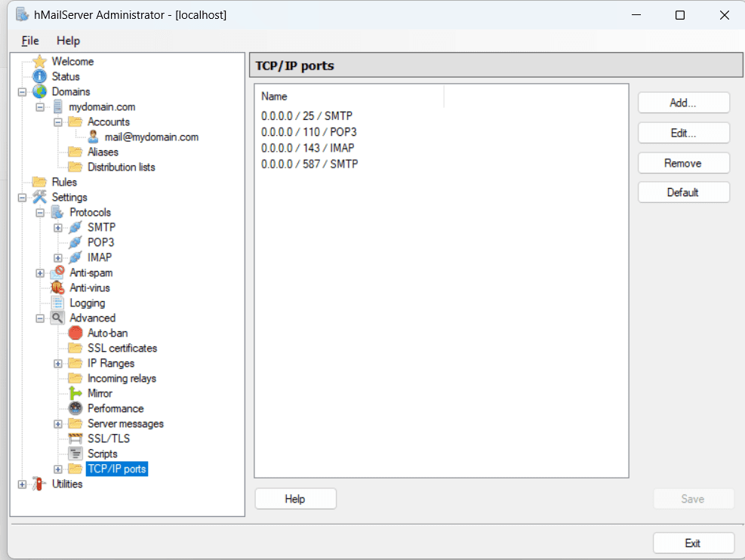Click the Performance gauge icon
The width and height of the screenshot is (745, 560).
tap(76, 408)
